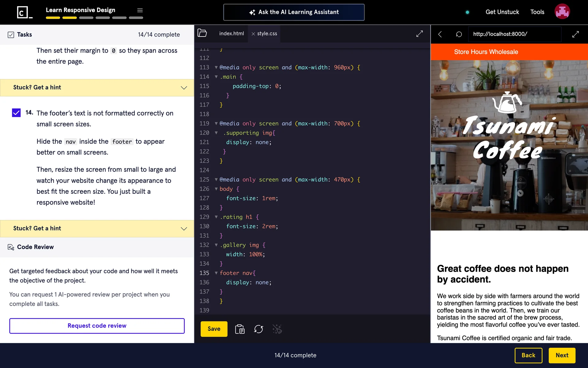Image resolution: width=588 pixels, height=368 pixels.
Task: Close the style.css tab
Action: click(x=253, y=34)
